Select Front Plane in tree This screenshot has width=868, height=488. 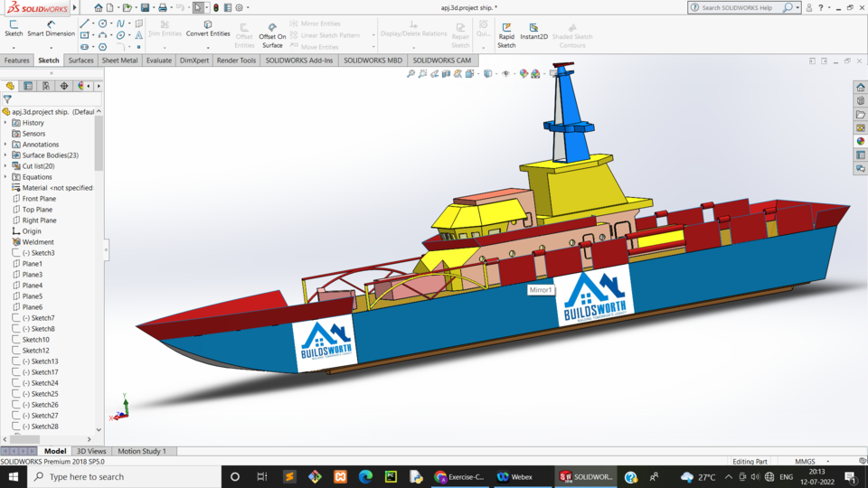[39, 199]
